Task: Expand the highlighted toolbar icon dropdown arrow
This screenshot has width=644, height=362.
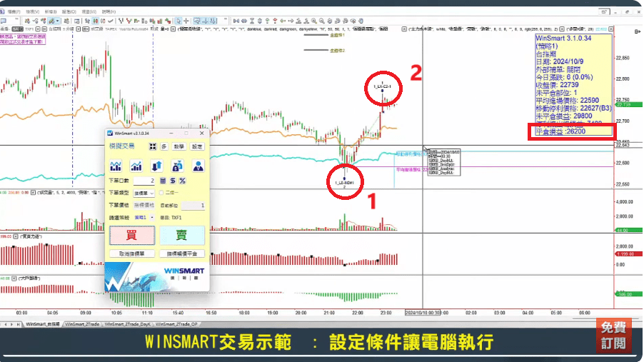Action: 58,21
